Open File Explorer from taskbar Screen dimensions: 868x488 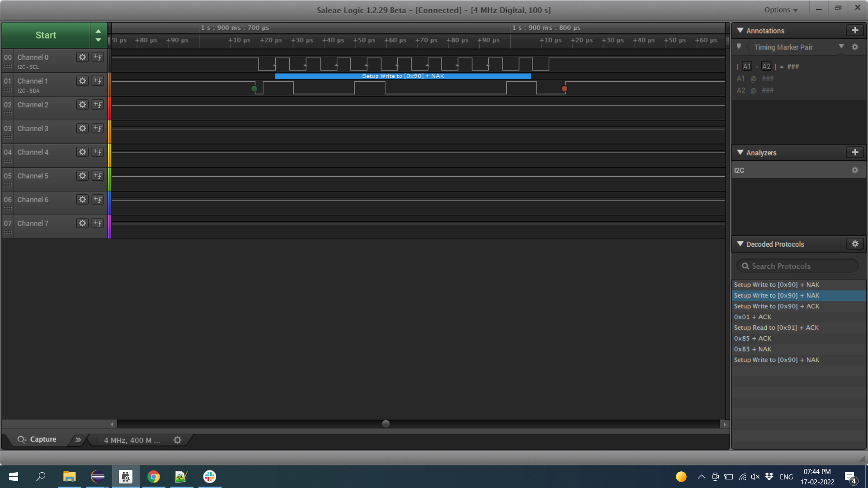click(69, 477)
